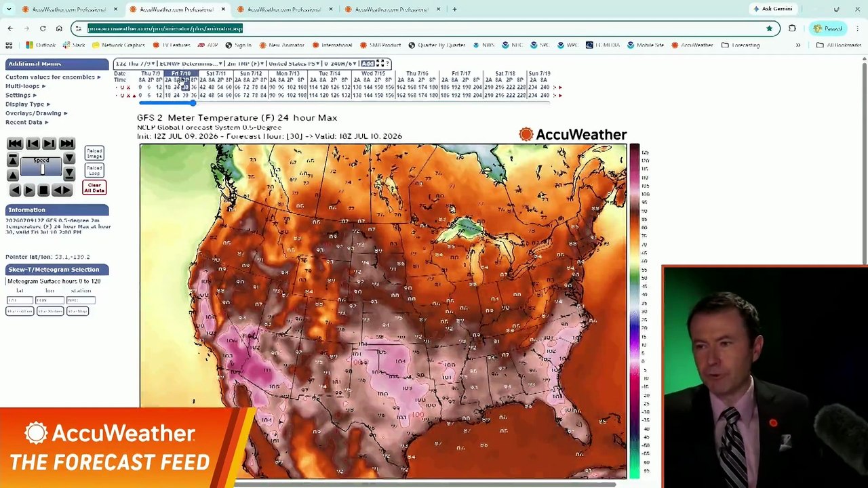Viewport: 868px width, 488px height.
Task: Click the lon input field
Action: tap(50, 300)
